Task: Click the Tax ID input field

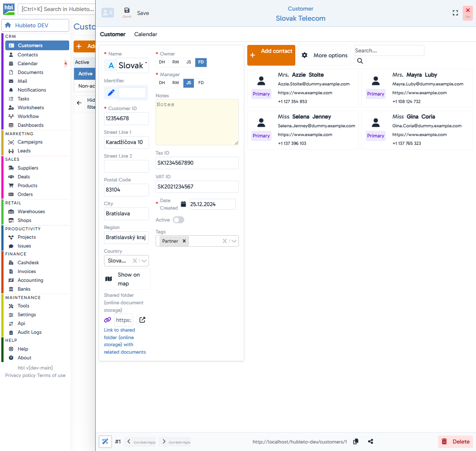Action: 197,163
